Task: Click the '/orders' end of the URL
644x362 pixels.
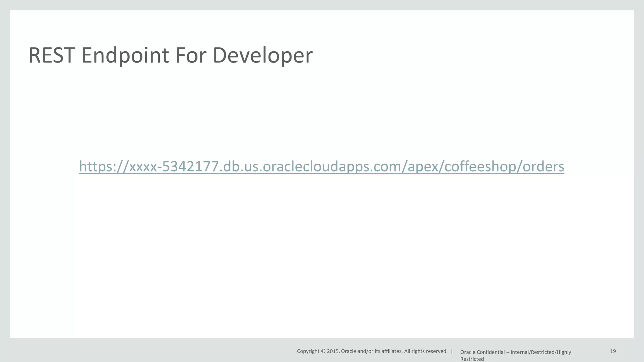Action: click(541, 167)
